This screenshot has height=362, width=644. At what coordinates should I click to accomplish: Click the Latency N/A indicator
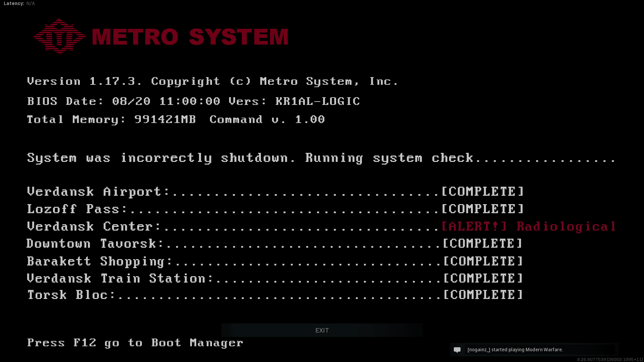click(x=19, y=3)
